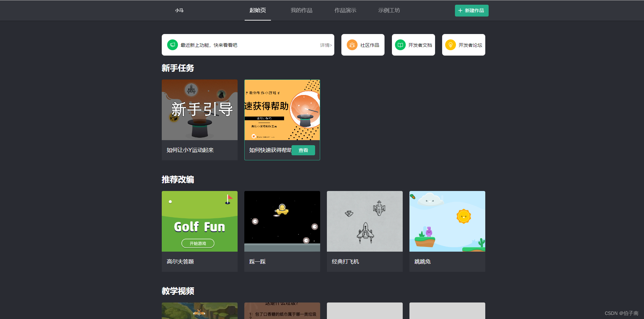Switch to the 我的作品 tab
The height and width of the screenshot is (319, 644).
(301, 10)
